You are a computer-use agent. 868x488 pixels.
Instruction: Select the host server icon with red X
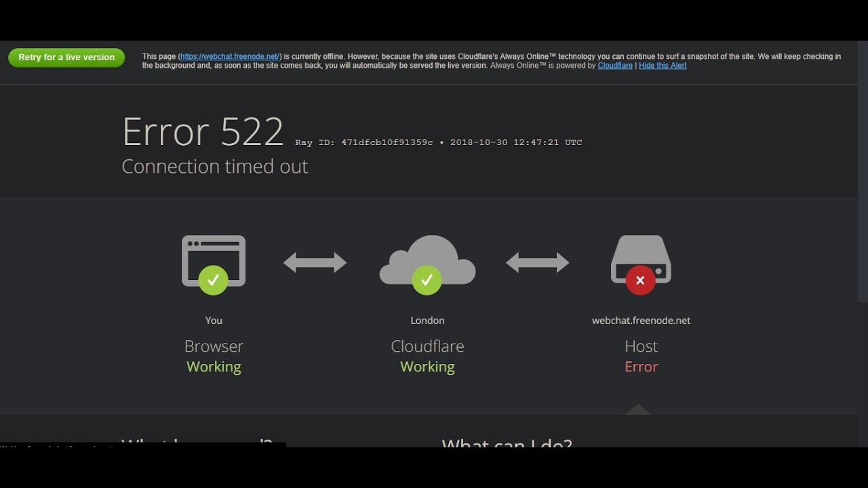641,264
